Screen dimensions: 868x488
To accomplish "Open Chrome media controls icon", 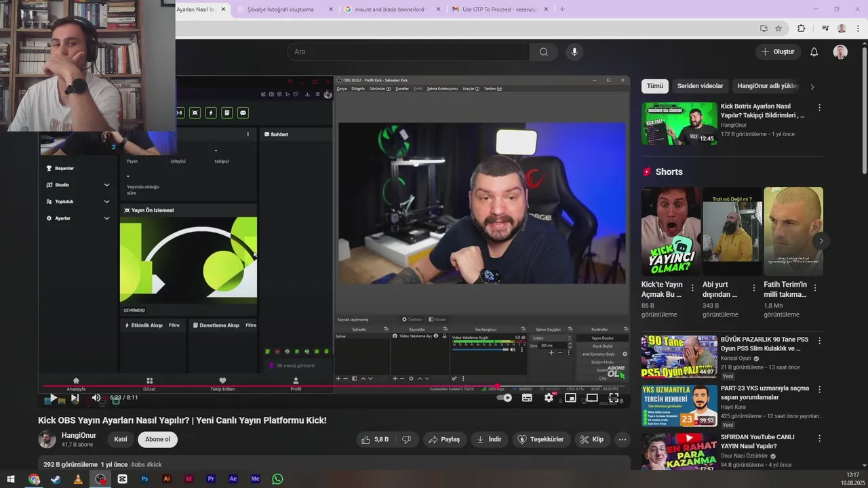I will [x=825, y=28].
